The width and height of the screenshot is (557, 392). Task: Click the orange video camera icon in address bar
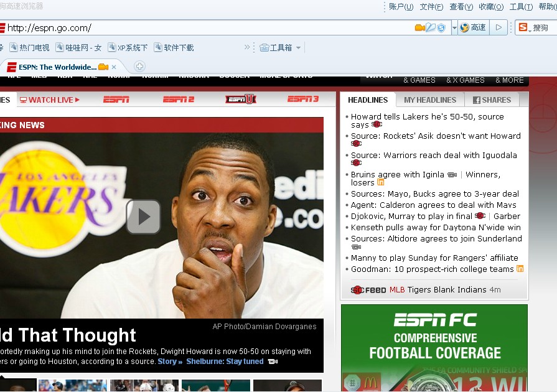tap(419, 28)
